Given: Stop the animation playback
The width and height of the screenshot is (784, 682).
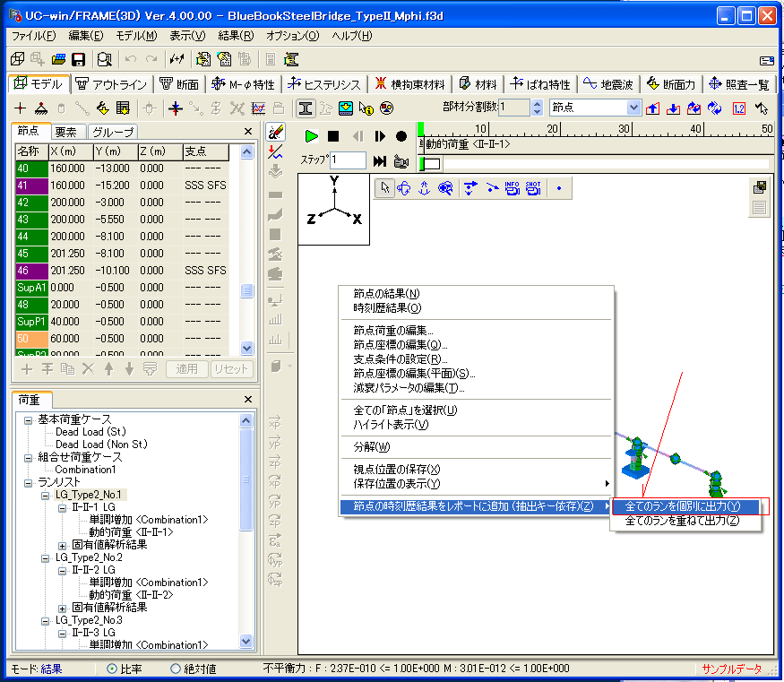Looking at the screenshot, I should [333, 136].
